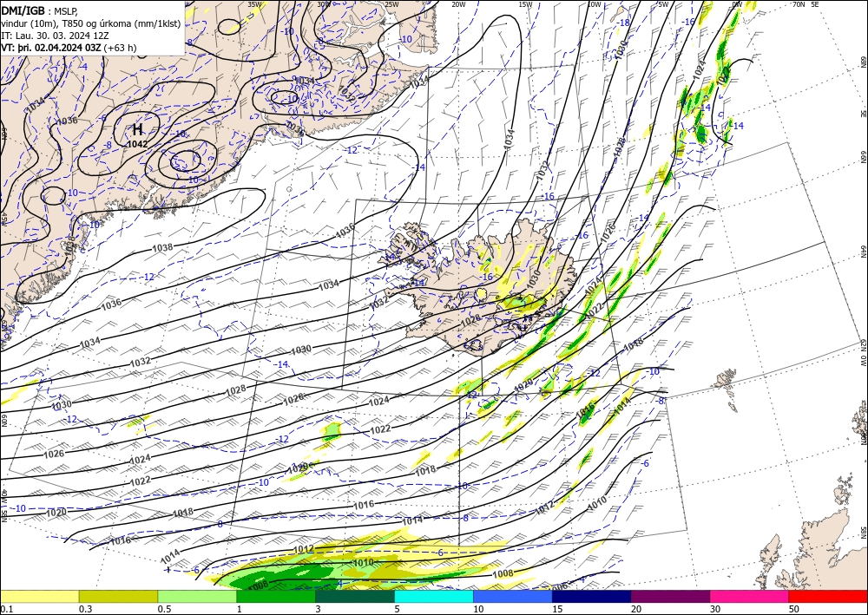Click the olive 0.3–0.5 legend swatch
The image size is (868, 615).
click(x=118, y=596)
